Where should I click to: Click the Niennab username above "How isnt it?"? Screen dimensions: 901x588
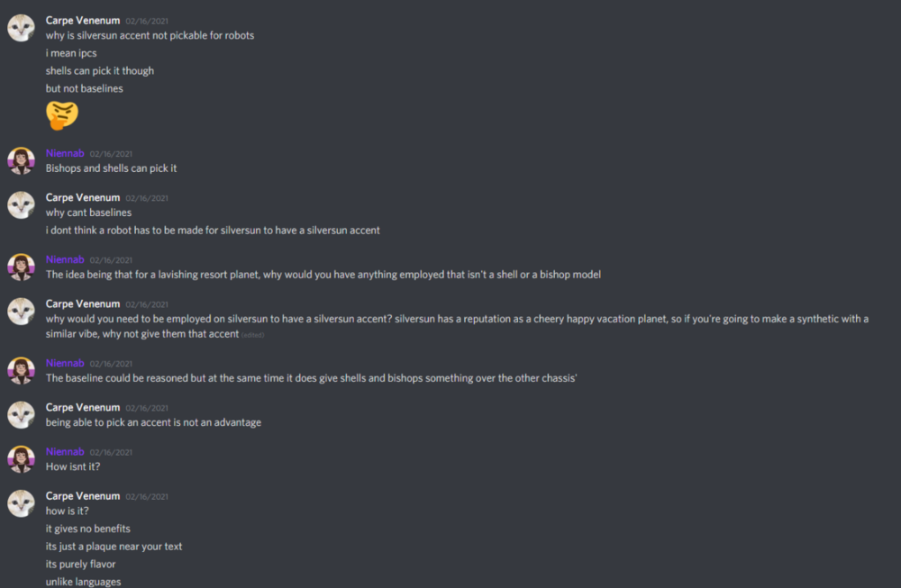(65, 451)
